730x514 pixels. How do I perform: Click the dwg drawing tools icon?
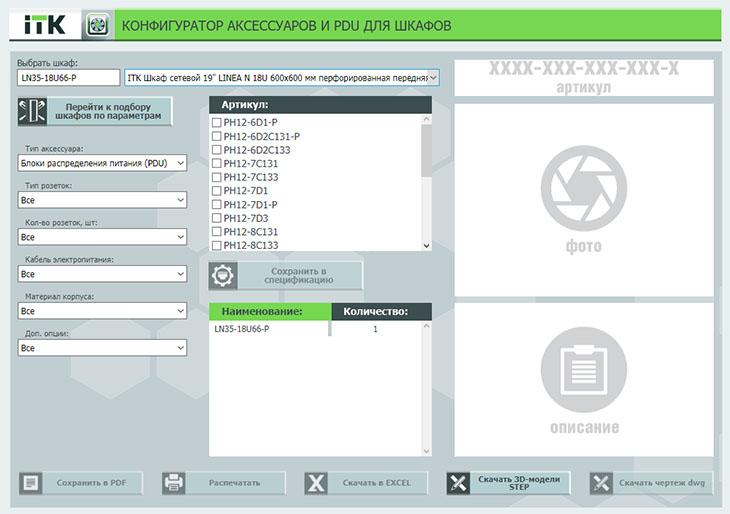tap(601, 483)
